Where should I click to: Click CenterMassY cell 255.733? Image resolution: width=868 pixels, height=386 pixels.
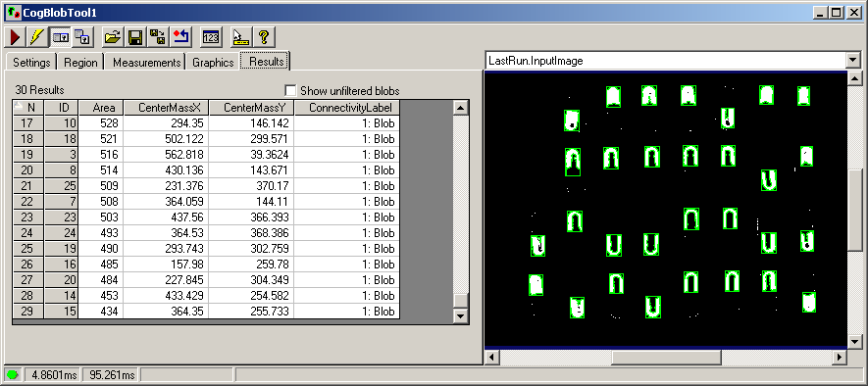[x=251, y=312]
